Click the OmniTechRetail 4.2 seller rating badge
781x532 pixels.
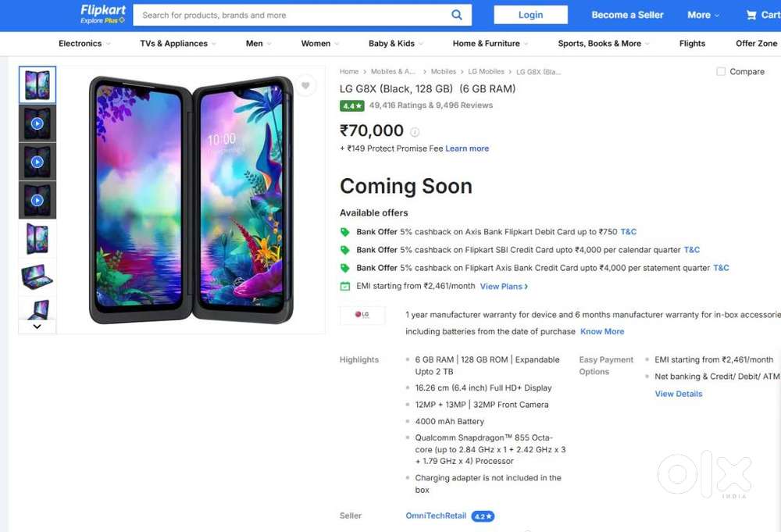coord(483,516)
